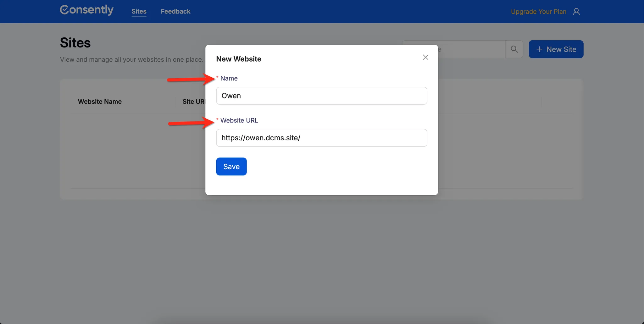Click the Sites page heading
Screen dimensions: 644x324
(75, 43)
